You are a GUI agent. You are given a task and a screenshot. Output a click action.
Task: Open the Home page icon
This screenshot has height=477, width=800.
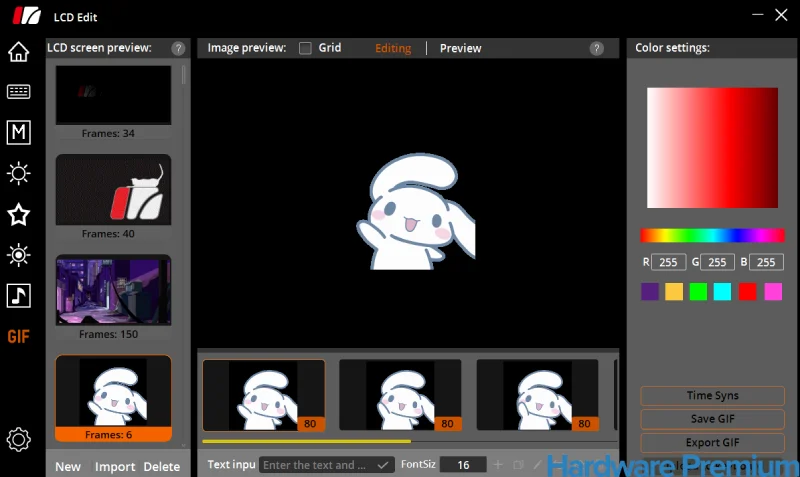[18, 52]
